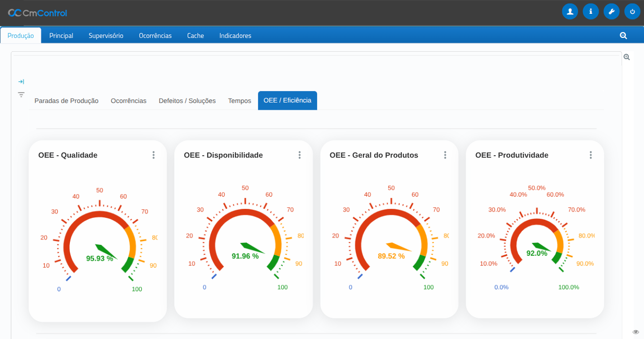Click the power logout icon
This screenshot has width=644, height=339.
[x=632, y=11]
